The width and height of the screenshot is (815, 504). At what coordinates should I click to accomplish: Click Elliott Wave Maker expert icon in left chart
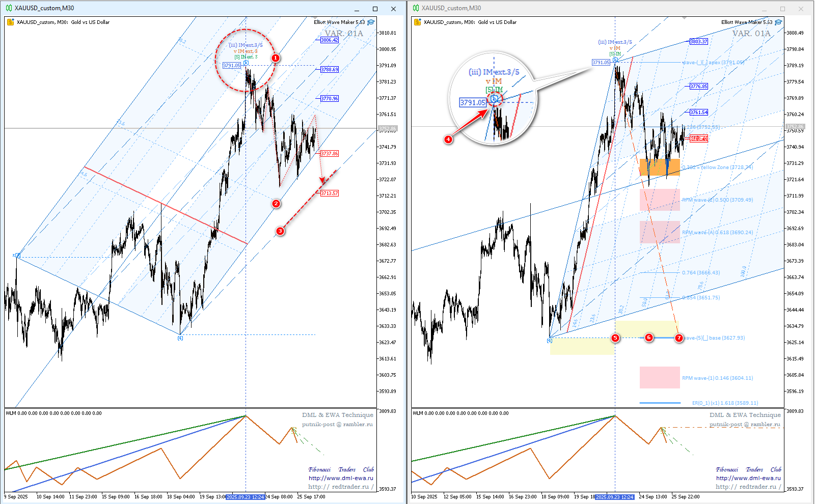pos(371,22)
